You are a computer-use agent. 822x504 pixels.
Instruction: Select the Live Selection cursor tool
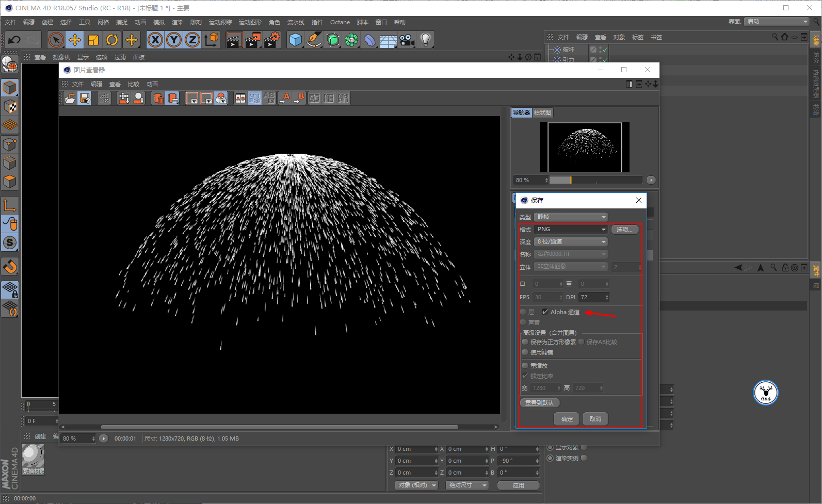[56, 40]
